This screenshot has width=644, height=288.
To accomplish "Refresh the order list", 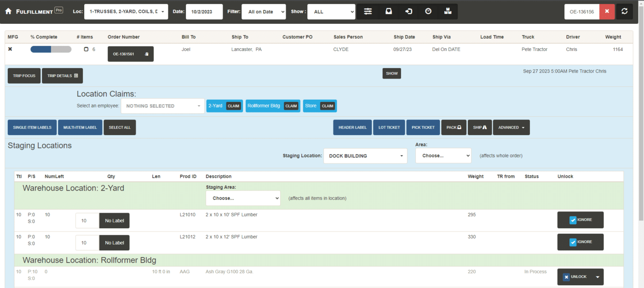I will tap(624, 11).
